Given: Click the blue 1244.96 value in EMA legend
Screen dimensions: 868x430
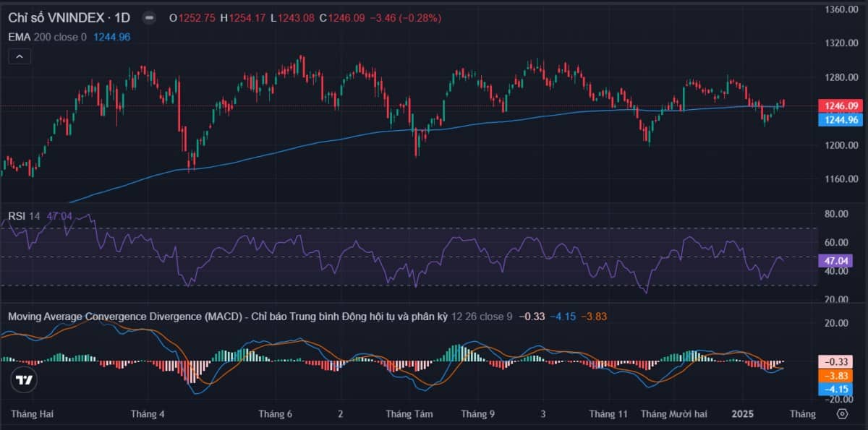Looking at the screenshot, I should click(112, 37).
